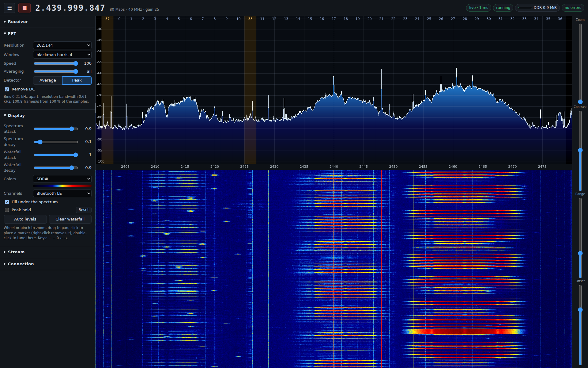Adjust the Waterfall attack slider

point(56,155)
